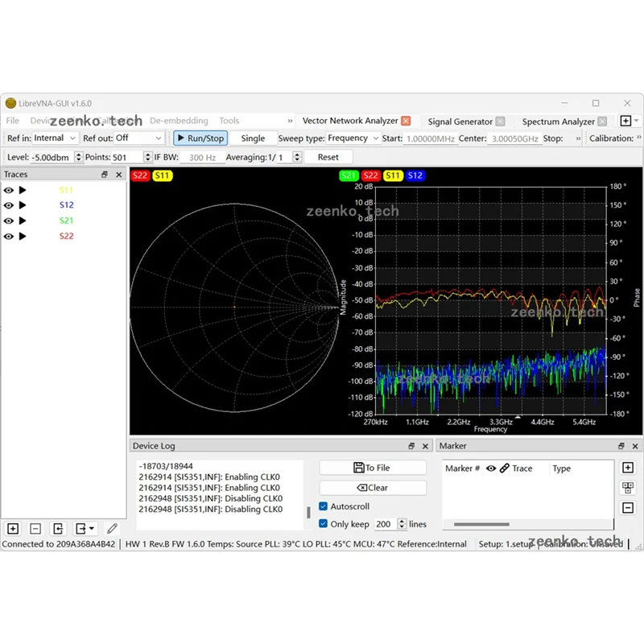Open the Ref in dropdown

(x=54, y=138)
